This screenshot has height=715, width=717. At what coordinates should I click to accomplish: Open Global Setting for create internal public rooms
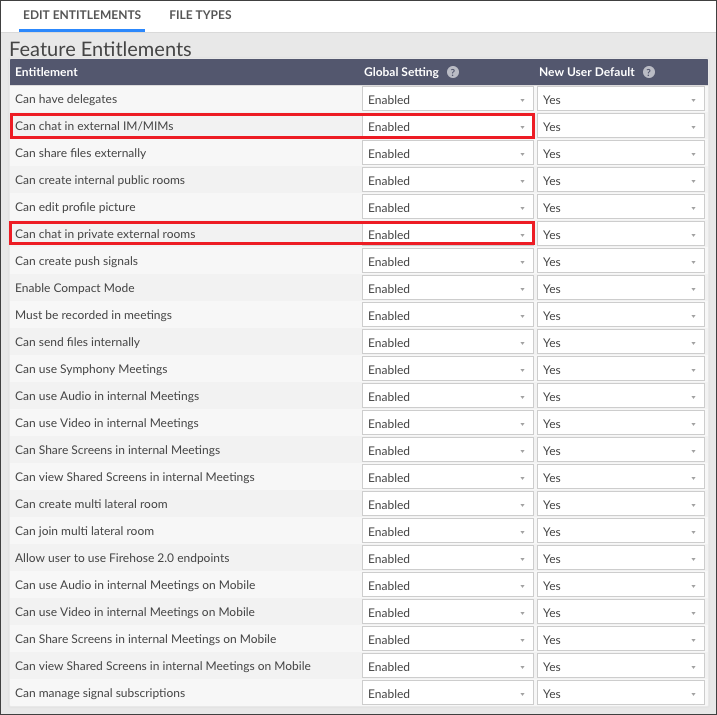click(x=448, y=181)
